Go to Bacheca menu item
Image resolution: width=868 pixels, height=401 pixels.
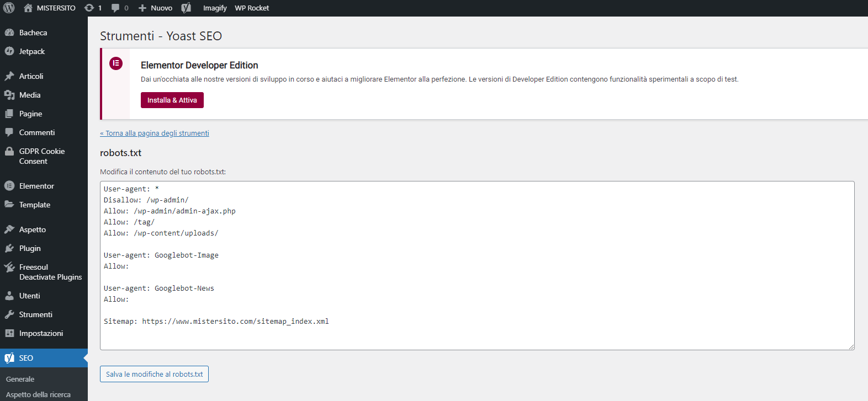pyautogui.click(x=33, y=33)
